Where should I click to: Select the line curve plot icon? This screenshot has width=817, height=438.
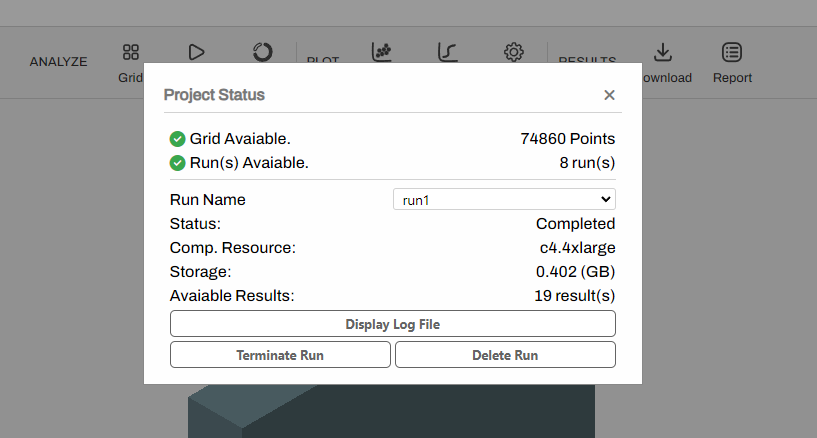[x=448, y=52]
